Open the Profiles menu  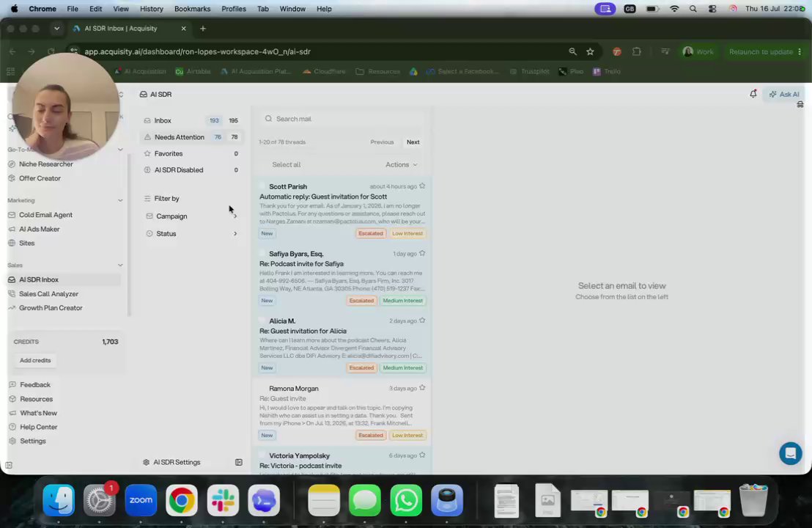point(234,9)
